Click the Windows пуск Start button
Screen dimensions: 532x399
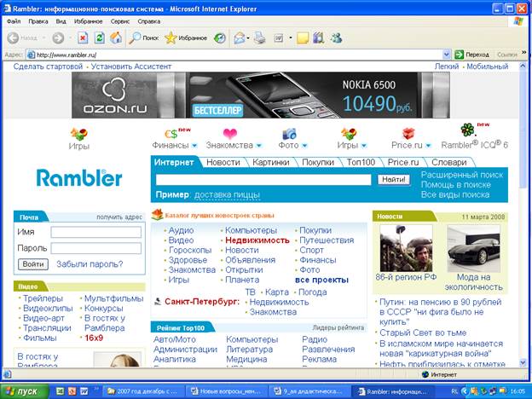pyautogui.click(x=25, y=391)
